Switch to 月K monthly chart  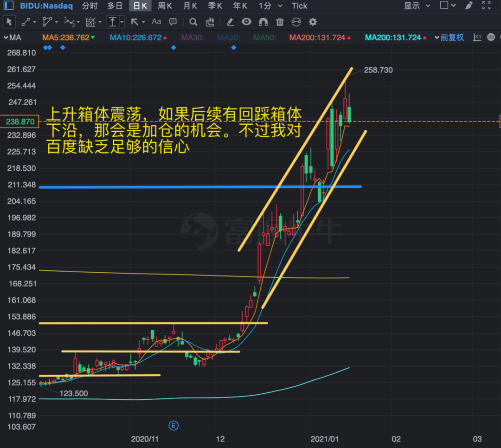(190, 6)
